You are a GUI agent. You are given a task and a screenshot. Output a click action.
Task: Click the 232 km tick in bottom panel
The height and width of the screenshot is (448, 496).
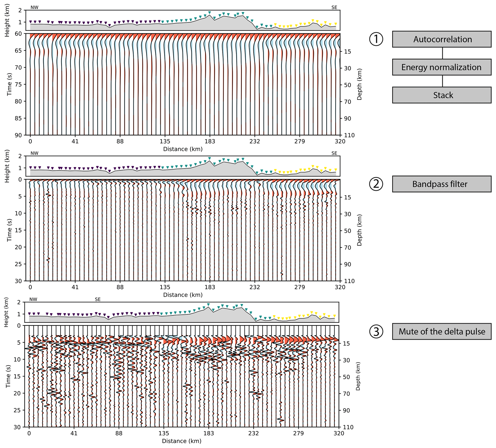click(x=253, y=434)
